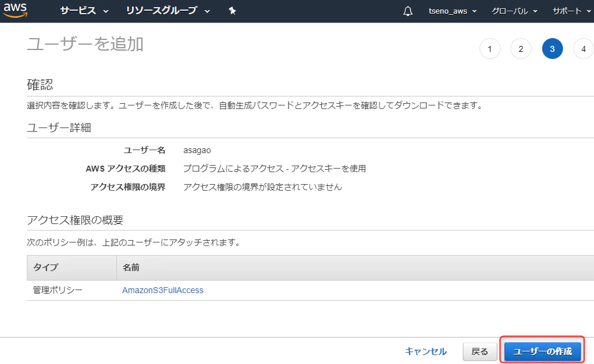Open the サポート dropdown menu
594x364 pixels.
(572, 11)
